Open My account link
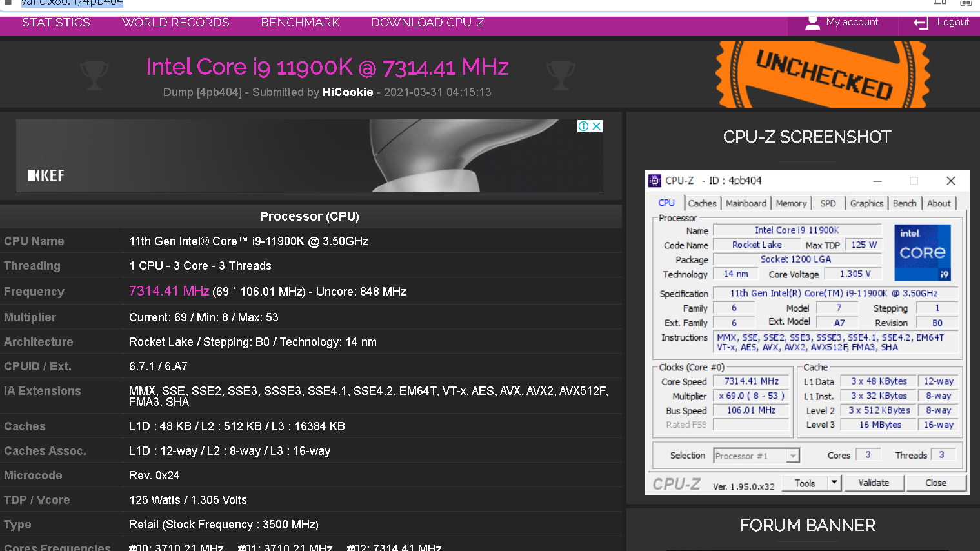Image resolution: width=980 pixels, height=551 pixels. coord(852,22)
